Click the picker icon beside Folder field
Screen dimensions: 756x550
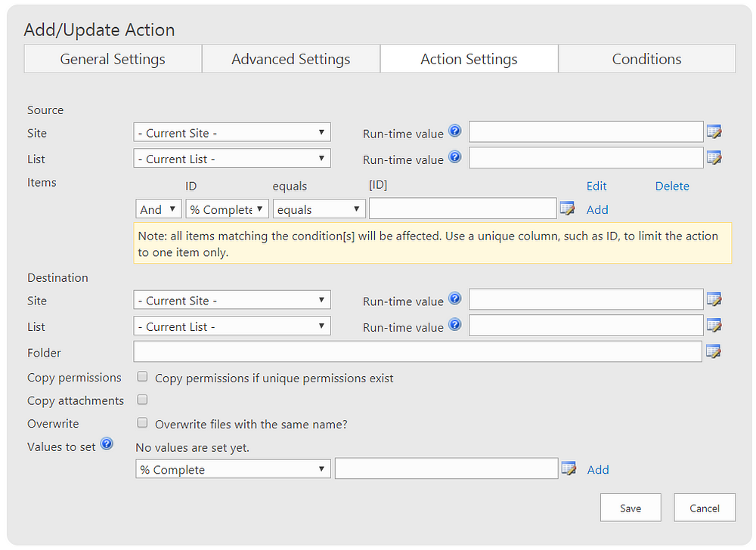[713, 351]
